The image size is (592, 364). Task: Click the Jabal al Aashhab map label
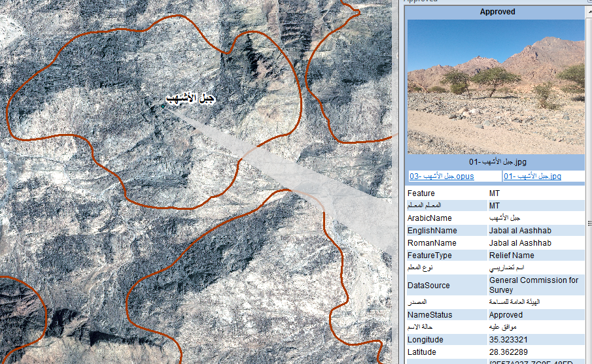pos(190,99)
